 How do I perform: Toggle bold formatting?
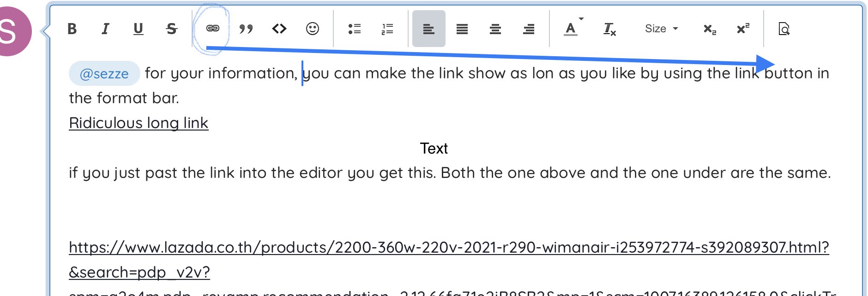point(72,29)
